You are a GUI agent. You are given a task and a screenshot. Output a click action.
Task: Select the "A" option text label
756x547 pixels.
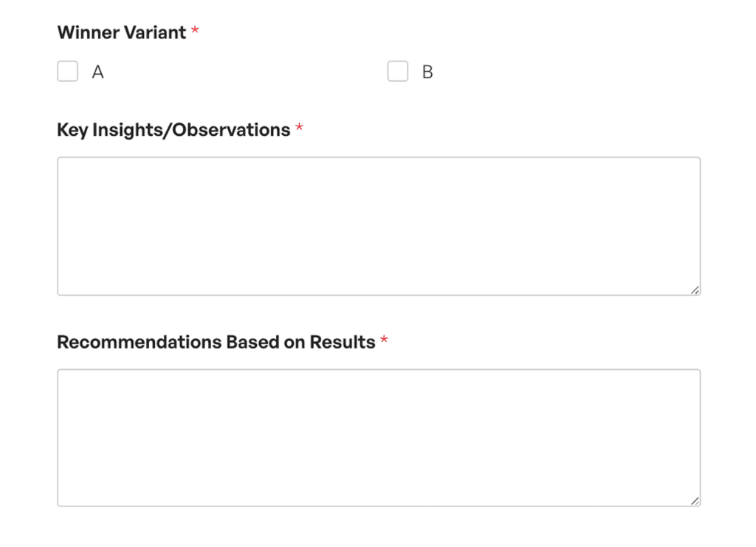[x=98, y=72]
